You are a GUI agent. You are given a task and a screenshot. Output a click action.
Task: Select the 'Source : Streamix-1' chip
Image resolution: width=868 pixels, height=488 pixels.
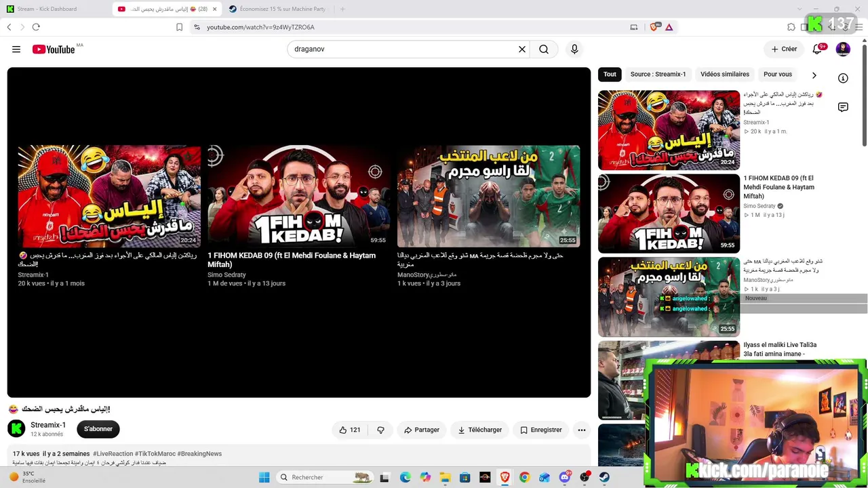tap(658, 75)
